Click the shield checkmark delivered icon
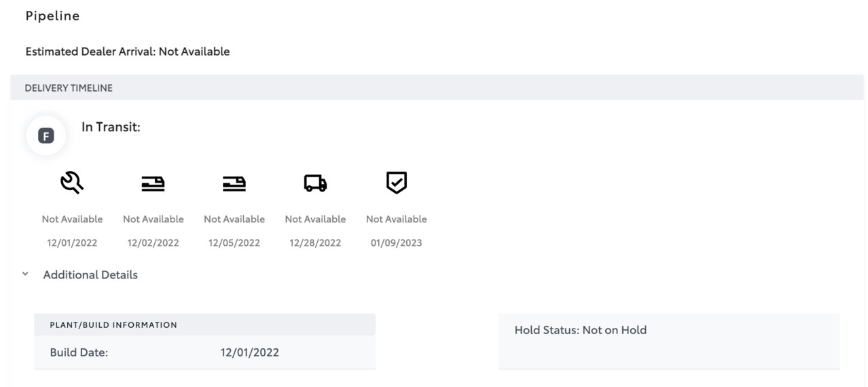Viewport: 868px width, 387px height. pos(397,183)
